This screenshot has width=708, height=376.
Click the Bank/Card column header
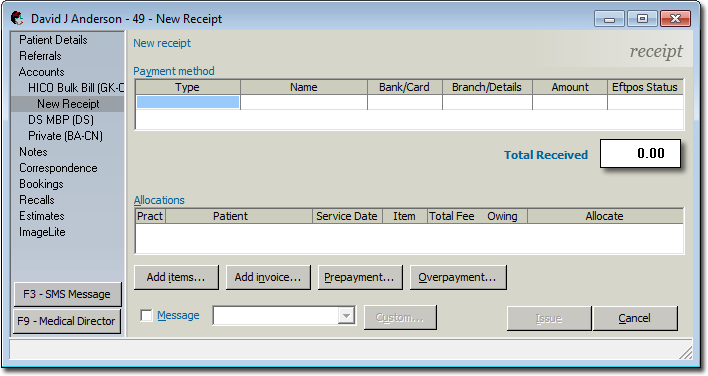coord(405,87)
